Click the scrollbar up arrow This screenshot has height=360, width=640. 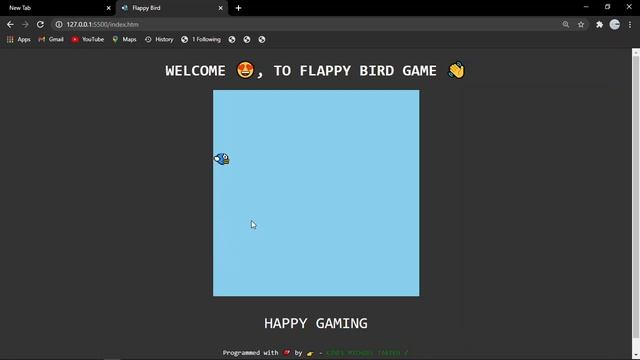(636, 52)
